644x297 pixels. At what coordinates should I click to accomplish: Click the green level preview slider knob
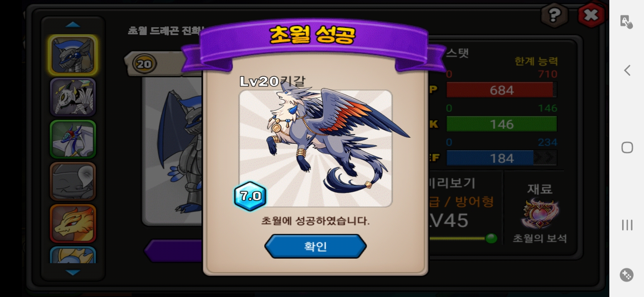pos(491,238)
